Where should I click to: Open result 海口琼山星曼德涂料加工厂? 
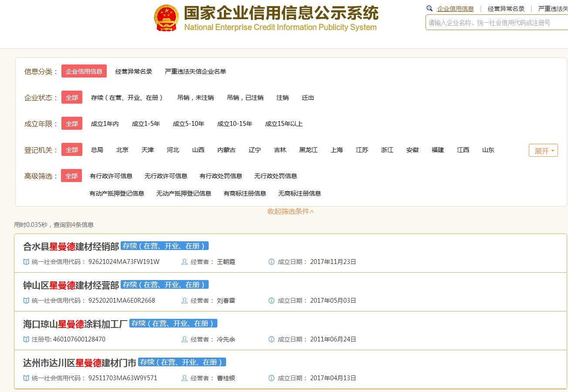pos(75,324)
